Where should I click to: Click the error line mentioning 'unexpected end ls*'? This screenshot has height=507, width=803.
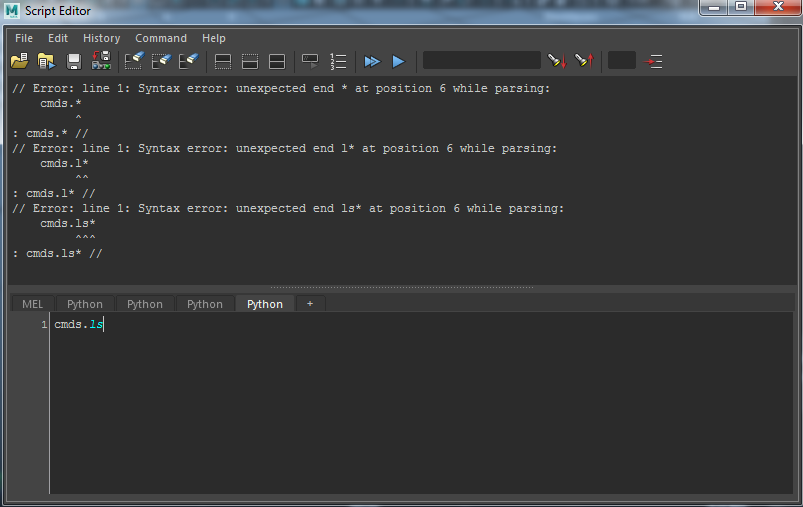click(x=288, y=208)
